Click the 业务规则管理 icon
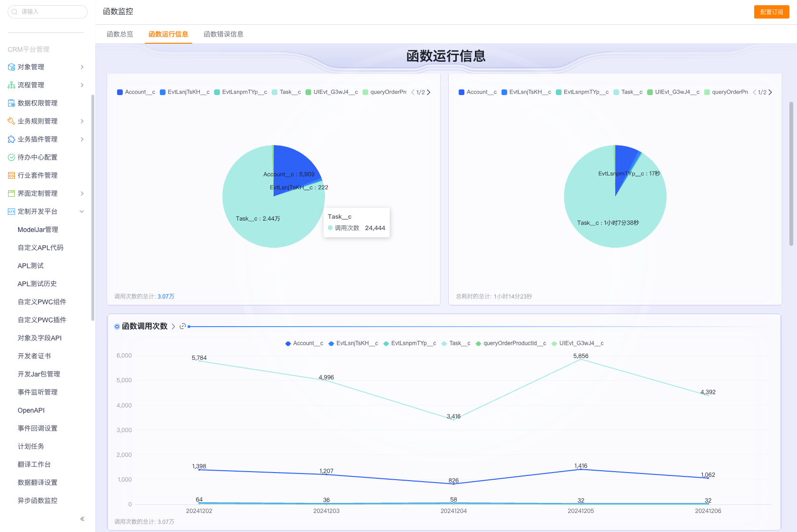The width and height of the screenshot is (797, 532). click(x=11, y=121)
